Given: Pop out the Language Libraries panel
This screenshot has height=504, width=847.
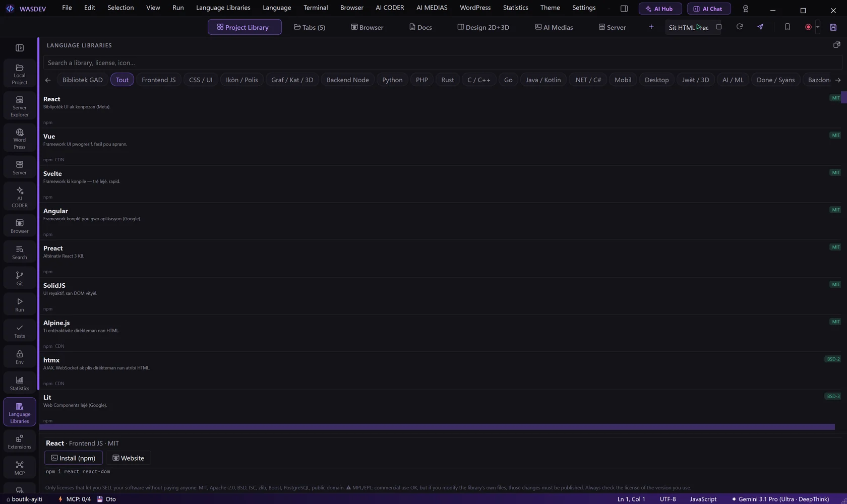Looking at the screenshot, I should tap(837, 45).
